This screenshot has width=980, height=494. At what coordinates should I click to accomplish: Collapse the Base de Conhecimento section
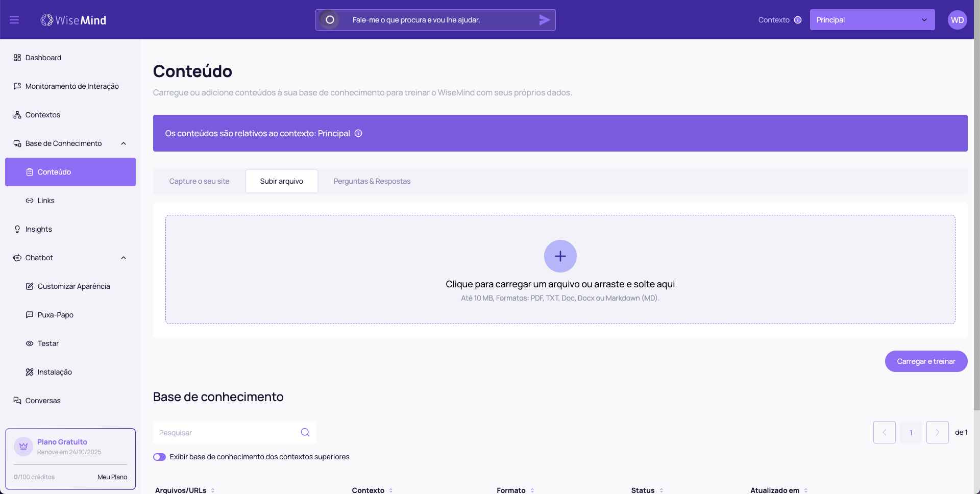124,143
